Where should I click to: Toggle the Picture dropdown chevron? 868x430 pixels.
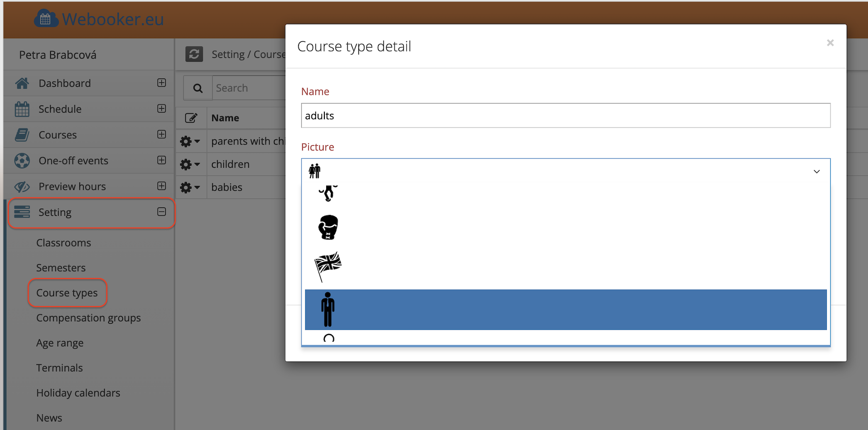817,172
